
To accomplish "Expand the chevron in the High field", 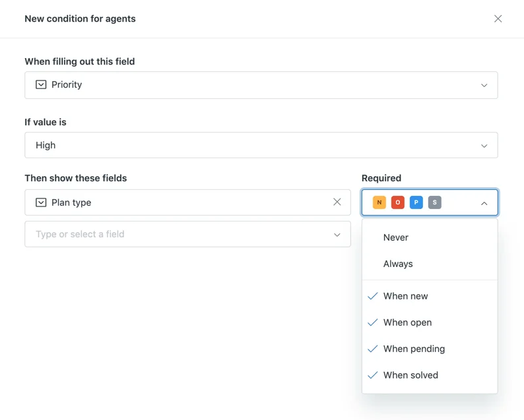I will 484,146.
